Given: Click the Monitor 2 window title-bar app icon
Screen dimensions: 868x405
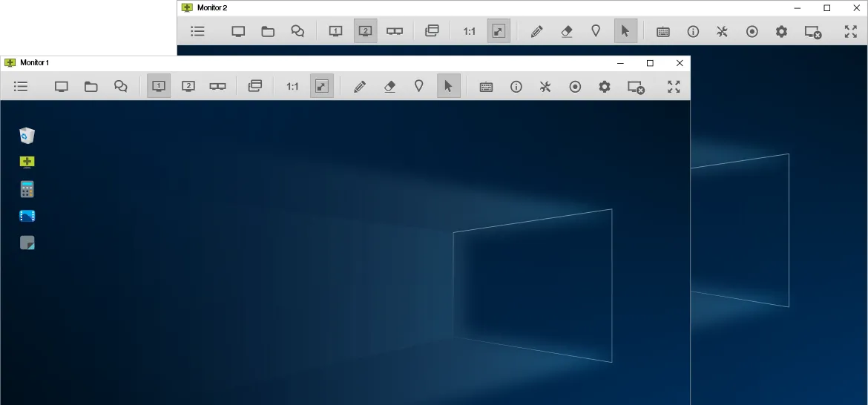Looking at the screenshot, I should click(x=187, y=7).
